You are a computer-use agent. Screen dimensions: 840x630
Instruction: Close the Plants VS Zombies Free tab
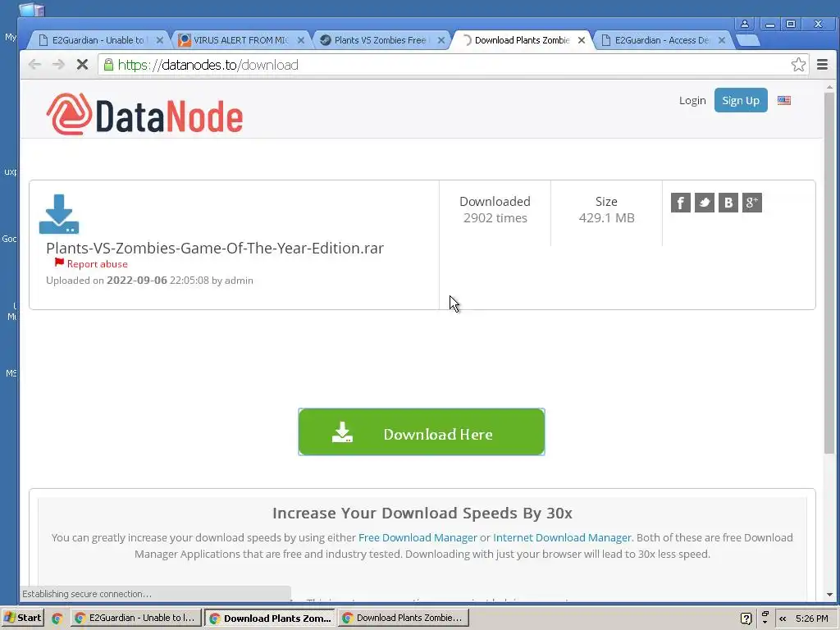(441, 40)
